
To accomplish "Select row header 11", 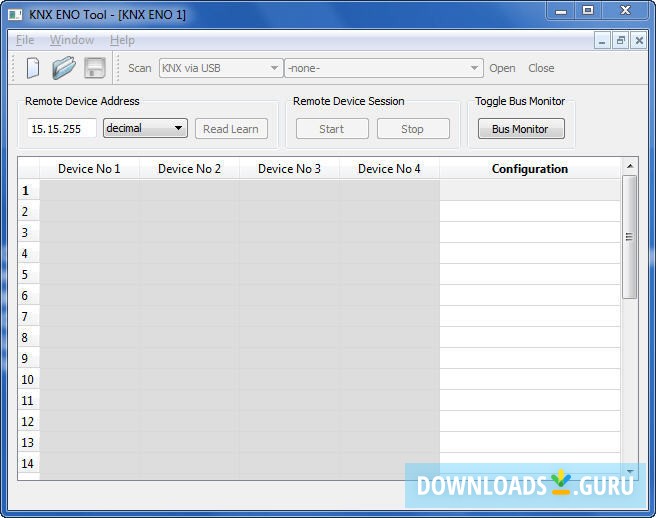I will coord(28,400).
